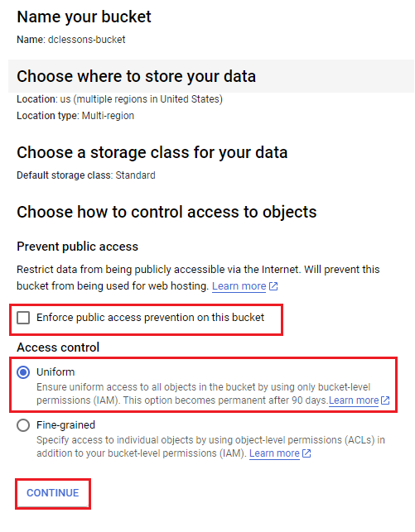Open Learn more link under Fine-grained option

274,453
